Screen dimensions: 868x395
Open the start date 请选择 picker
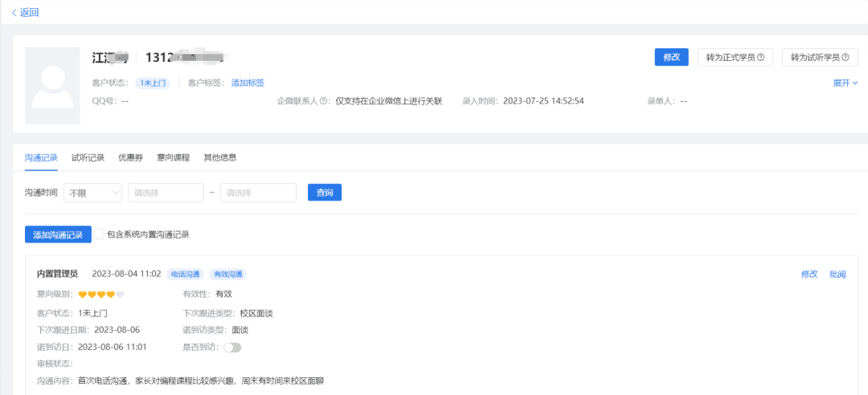pyautogui.click(x=166, y=193)
